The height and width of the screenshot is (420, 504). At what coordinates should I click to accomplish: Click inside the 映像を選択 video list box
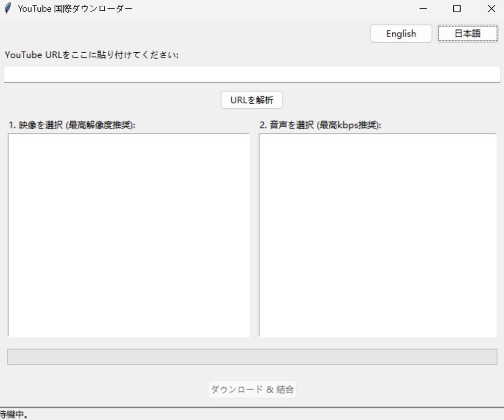129,235
